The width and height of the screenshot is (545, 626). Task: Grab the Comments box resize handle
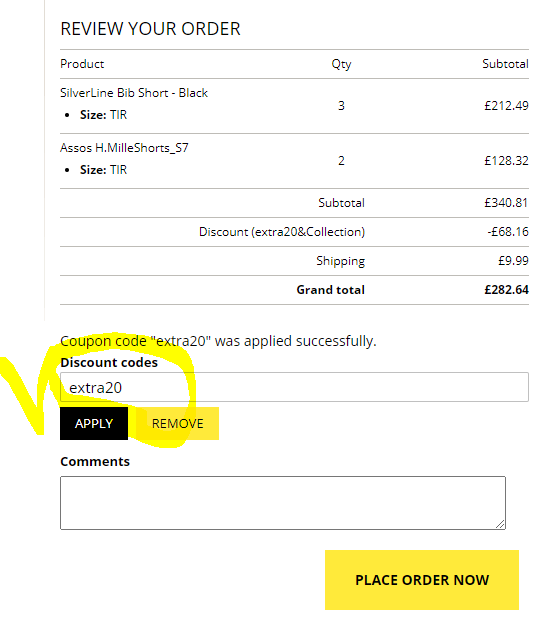click(500, 524)
